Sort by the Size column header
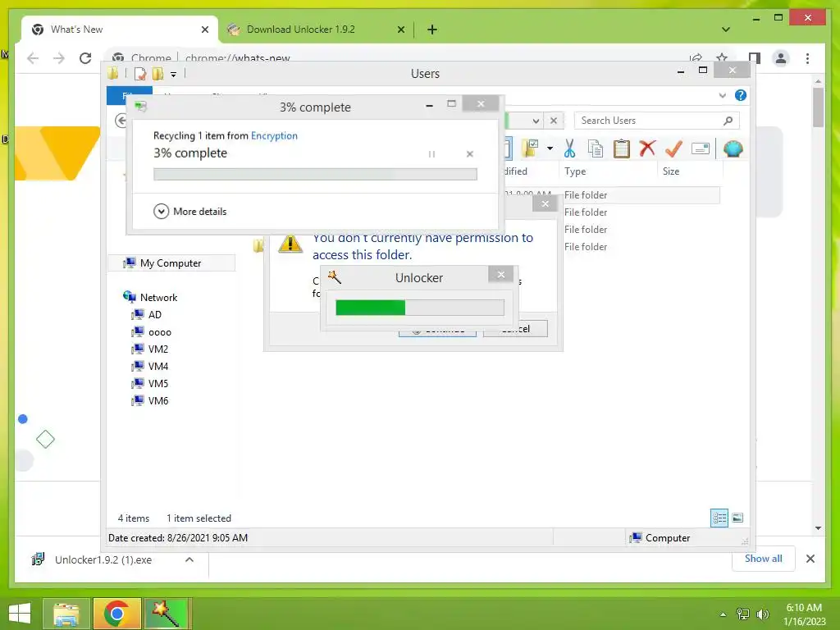 coord(690,171)
